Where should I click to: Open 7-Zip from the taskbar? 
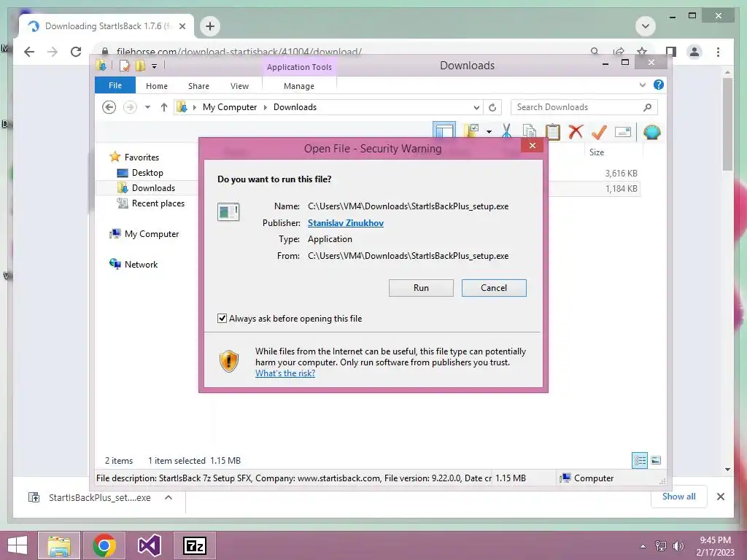tap(194, 545)
